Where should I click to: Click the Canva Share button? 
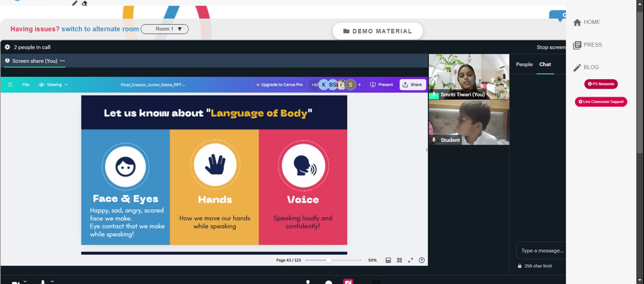click(x=412, y=84)
